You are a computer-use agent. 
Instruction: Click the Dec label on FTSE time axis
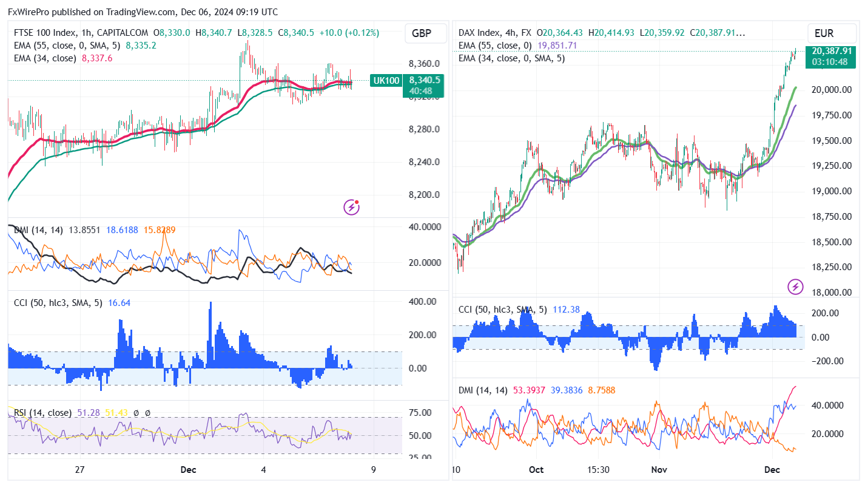coord(189,469)
